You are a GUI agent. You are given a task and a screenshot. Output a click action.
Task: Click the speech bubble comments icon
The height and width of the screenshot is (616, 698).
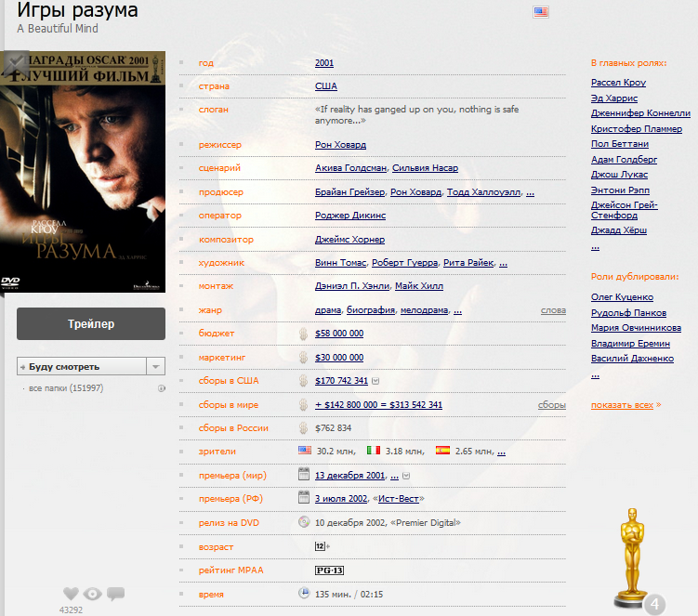tap(116, 594)
